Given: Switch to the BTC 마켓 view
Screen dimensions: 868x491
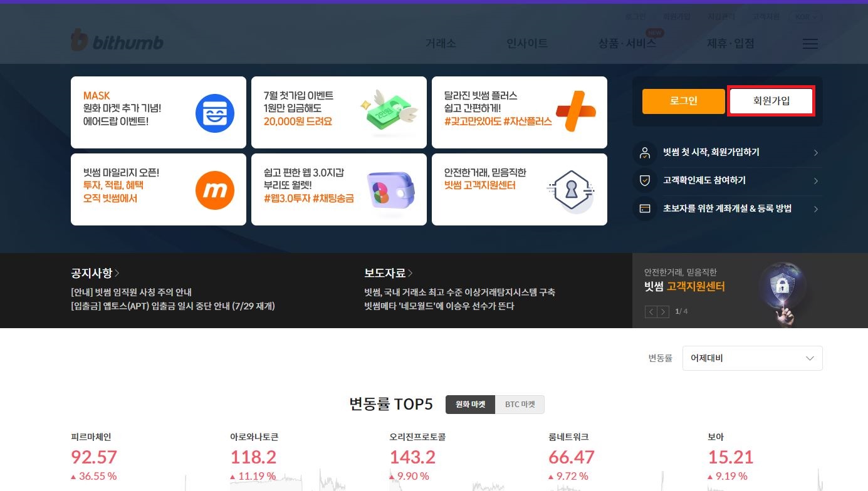Looking at the screenshot, I should click(520, 404).
